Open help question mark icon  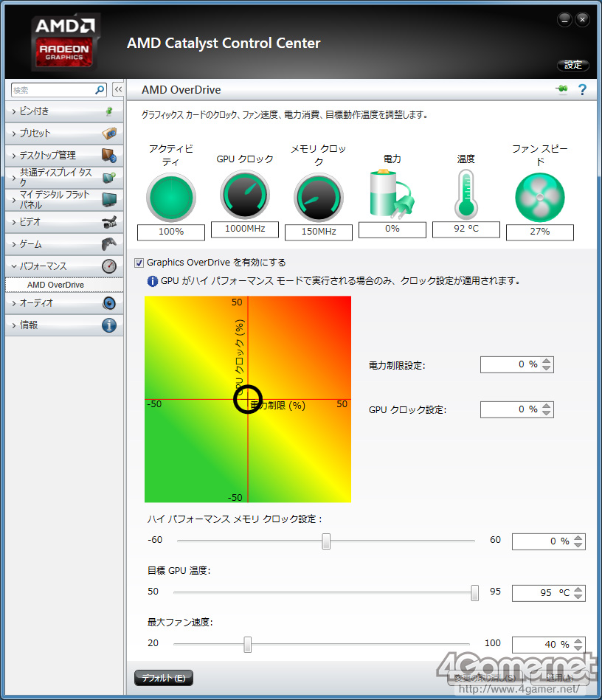[x=582, y=90]
